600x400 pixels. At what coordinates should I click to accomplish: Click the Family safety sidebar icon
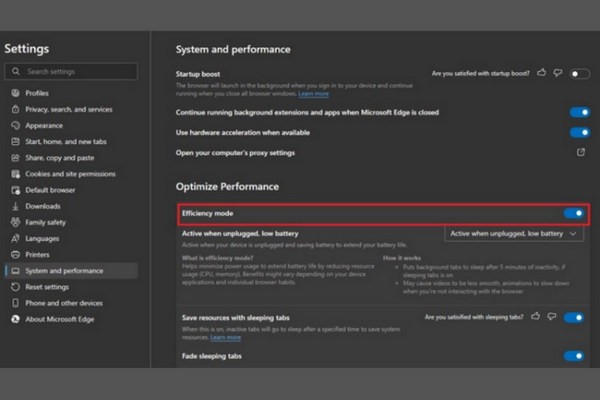tap(15, 222)
